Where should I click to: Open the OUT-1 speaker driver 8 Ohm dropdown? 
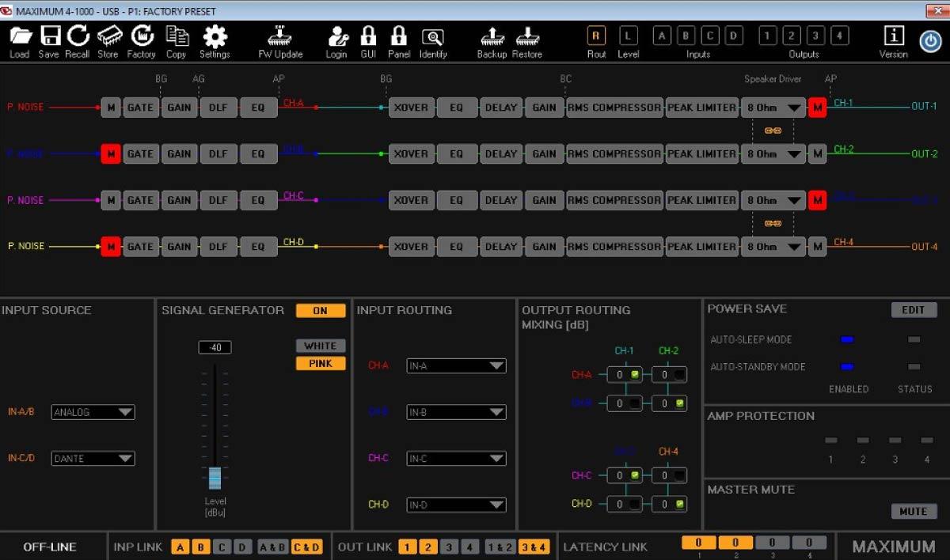click(773, 108)
